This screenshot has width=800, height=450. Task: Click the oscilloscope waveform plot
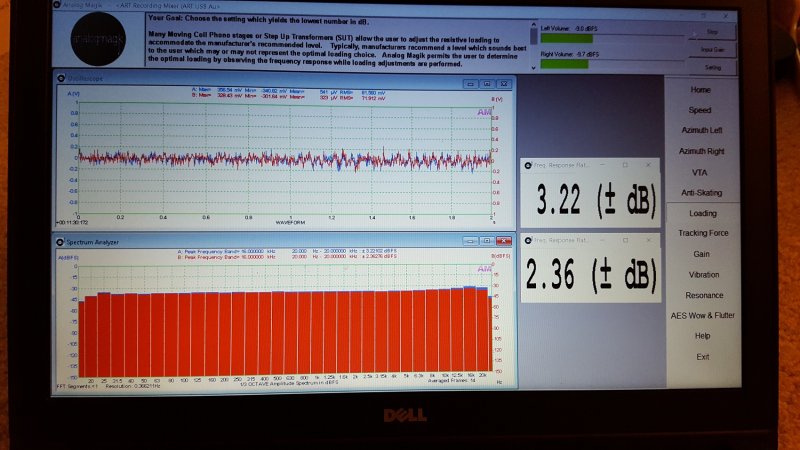click(285, 159)
